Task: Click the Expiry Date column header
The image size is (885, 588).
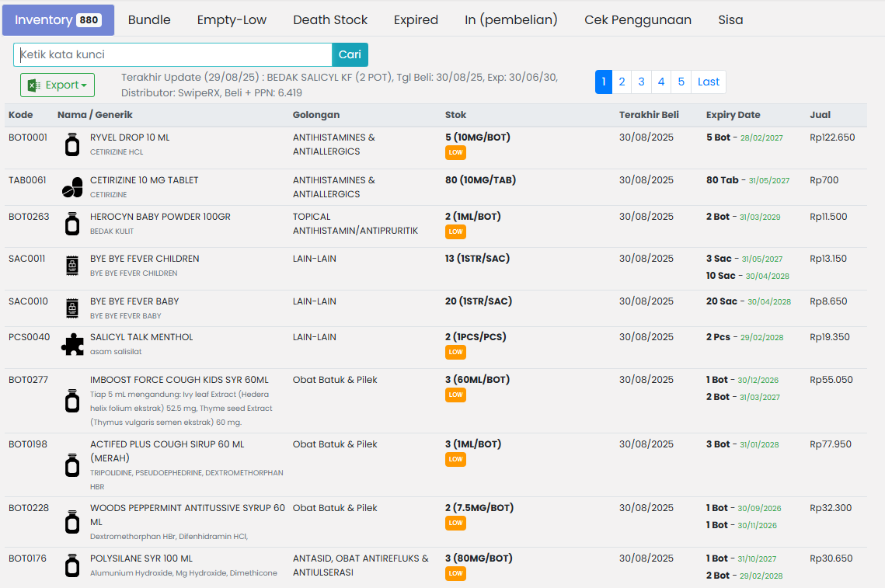Action: tap(733, 115)
